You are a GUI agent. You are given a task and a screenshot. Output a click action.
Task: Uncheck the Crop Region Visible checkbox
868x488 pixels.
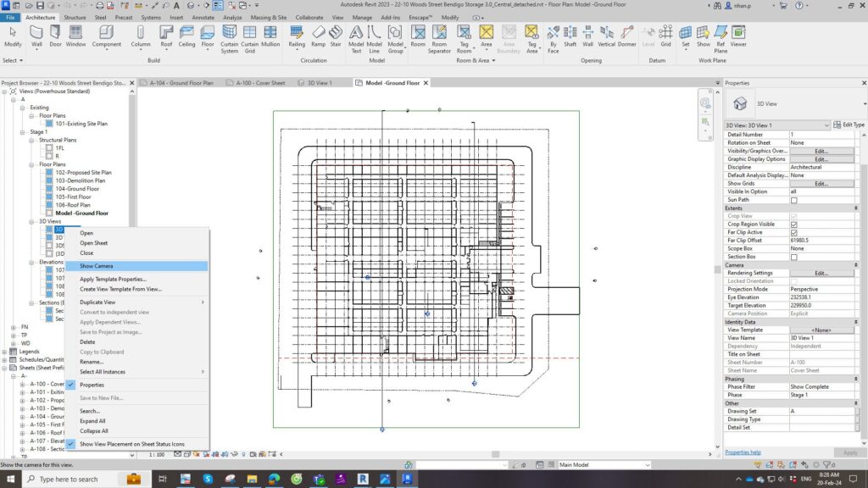[x=794, y=223]
